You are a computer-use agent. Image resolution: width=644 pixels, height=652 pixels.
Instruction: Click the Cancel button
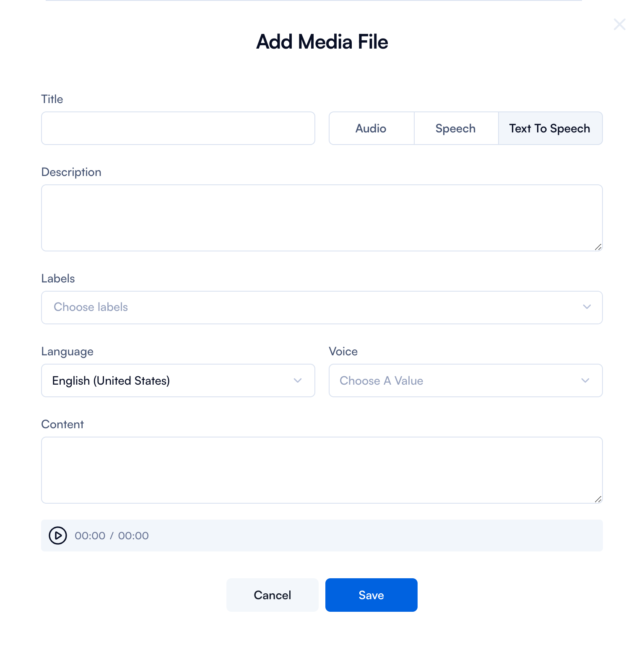click(x=272, y=595)
